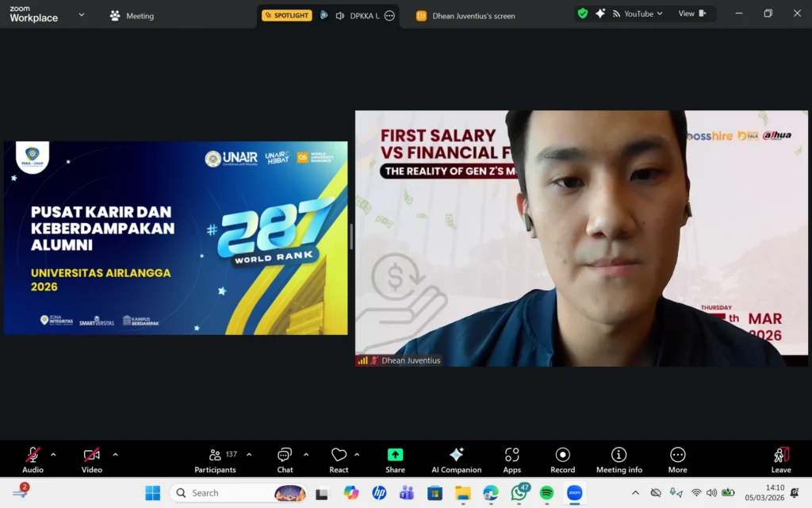Screen dimensions: 812x508
Task: Click the speaker icon beside DPKKA
Action: (x=339, y=16)
